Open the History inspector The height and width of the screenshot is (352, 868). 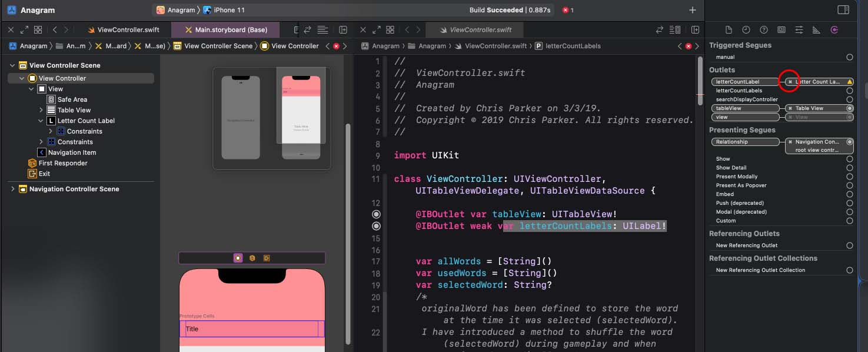tap(746, 29)
